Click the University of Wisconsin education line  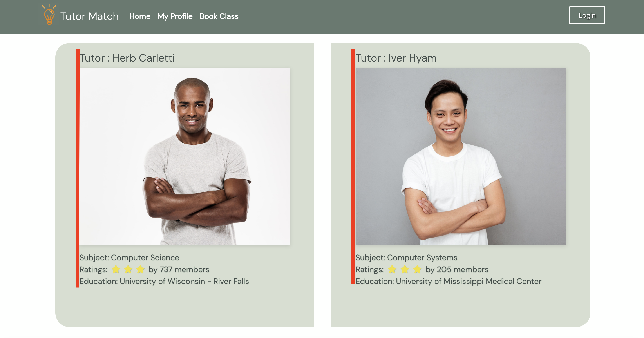click(x=164, y=281)
